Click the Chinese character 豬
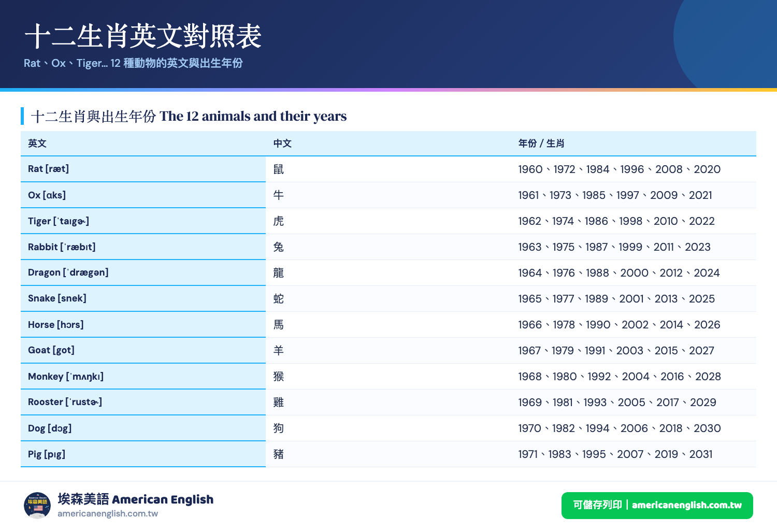This screenshot has width=777, height=532. click(279, 454)
